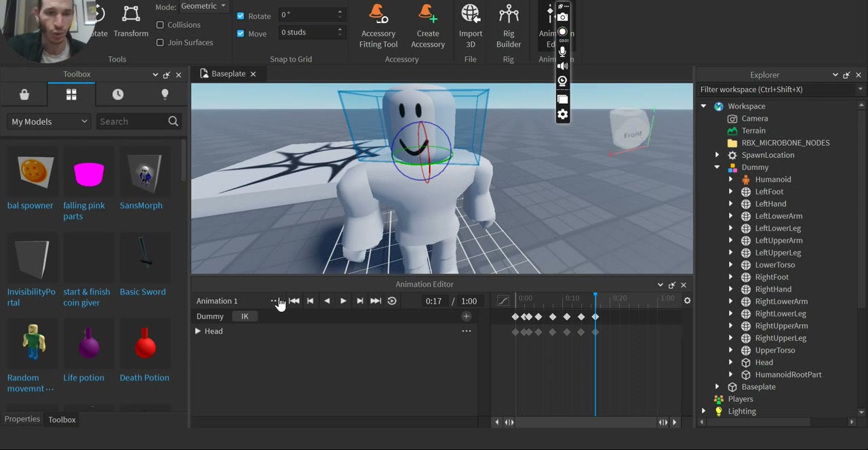Select LowerTorso in Explorer
Image resolution: width=868 pixels, height=450 pixels.
point(774,265)
